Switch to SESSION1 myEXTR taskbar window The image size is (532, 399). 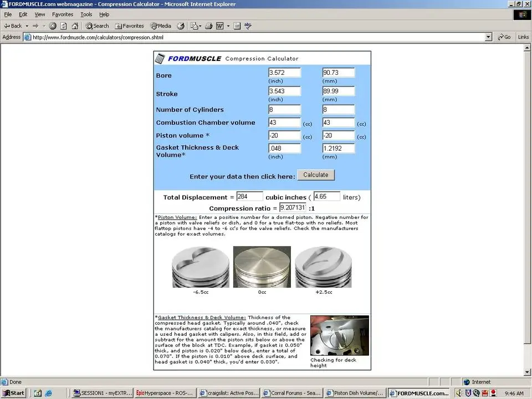click(x=103, y=393)
